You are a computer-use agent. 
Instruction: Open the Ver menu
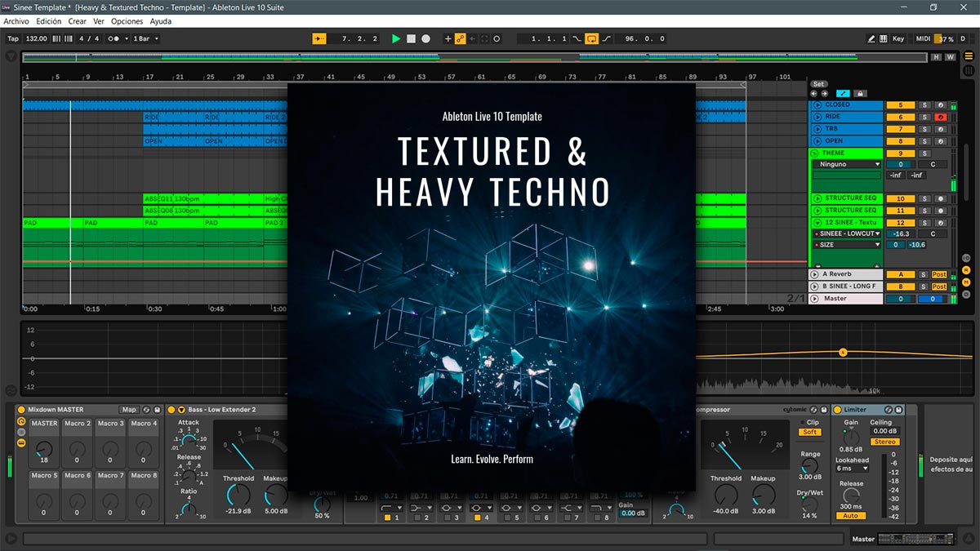tap(98, 21)
